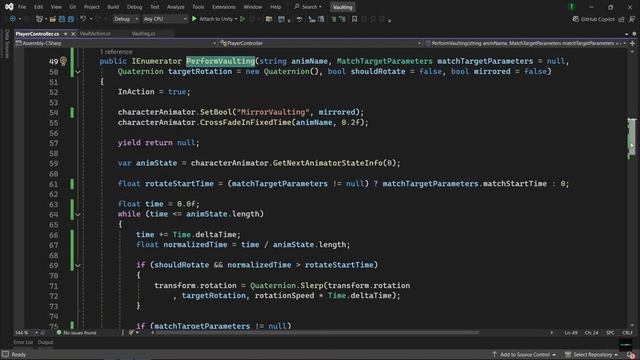Open the Output tab

[x=45, y=342]
